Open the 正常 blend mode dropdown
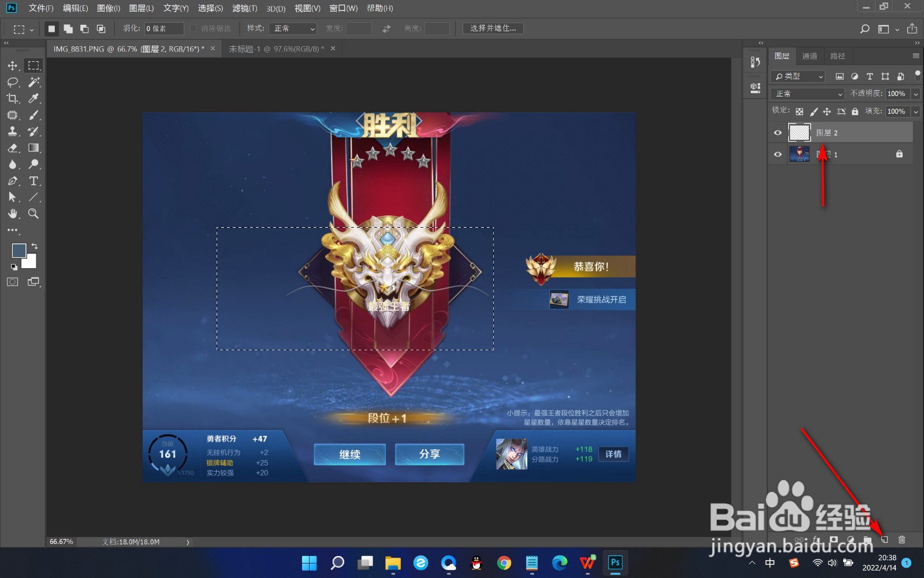This screenshot has height=578, width=924. [807, 94]
